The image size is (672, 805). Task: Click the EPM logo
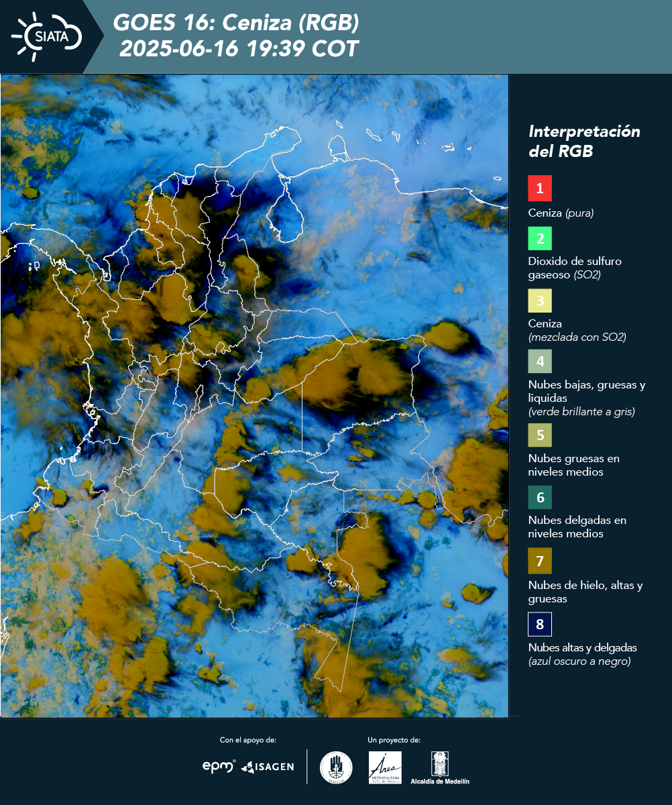coord(219,766)
